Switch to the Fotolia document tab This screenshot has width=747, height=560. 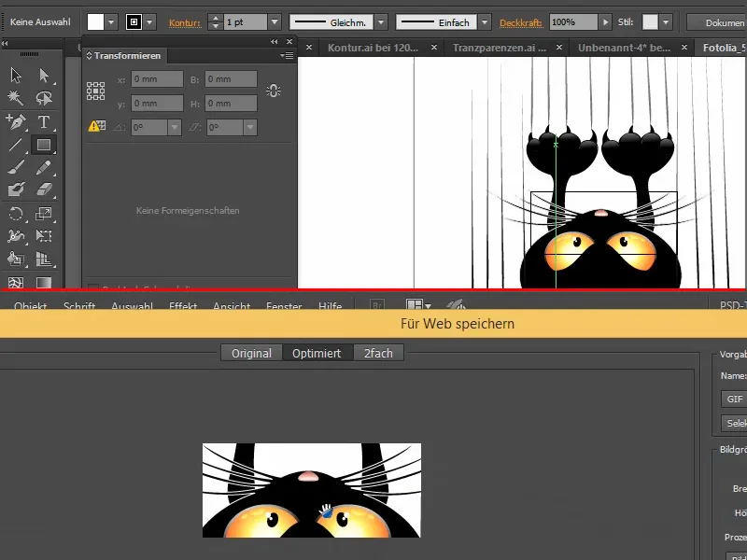pyautogui.click(x=725, y=48)
